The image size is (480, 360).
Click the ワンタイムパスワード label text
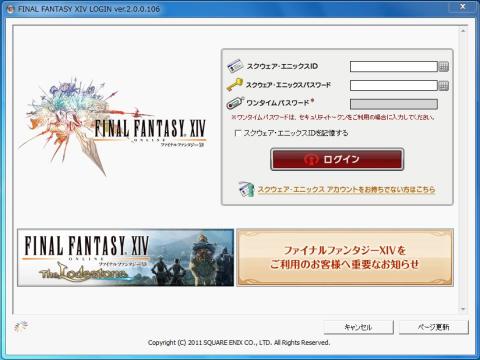277,103
